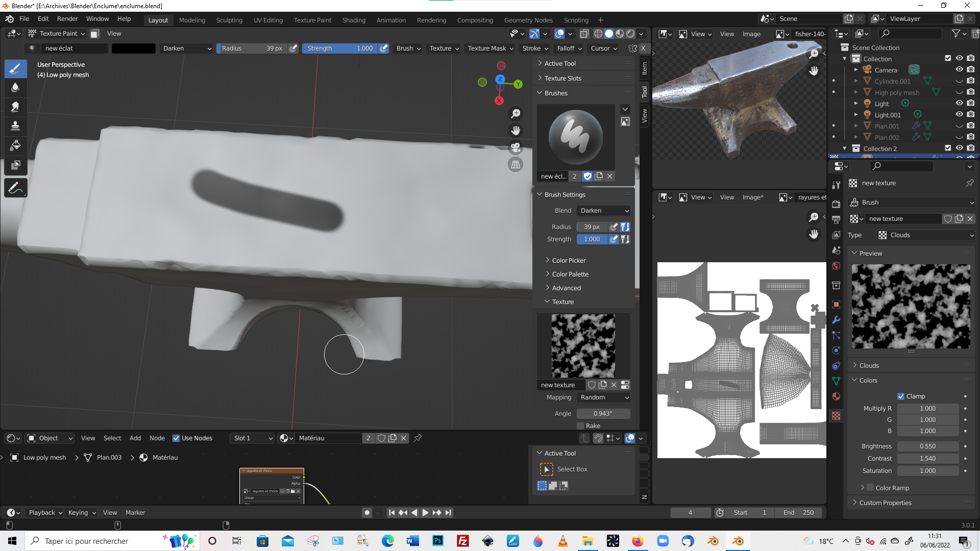Open the Falloff dropdown
The height and width of the screenshot is (551, 980).
pyautogui.click(x=569, y=48)
